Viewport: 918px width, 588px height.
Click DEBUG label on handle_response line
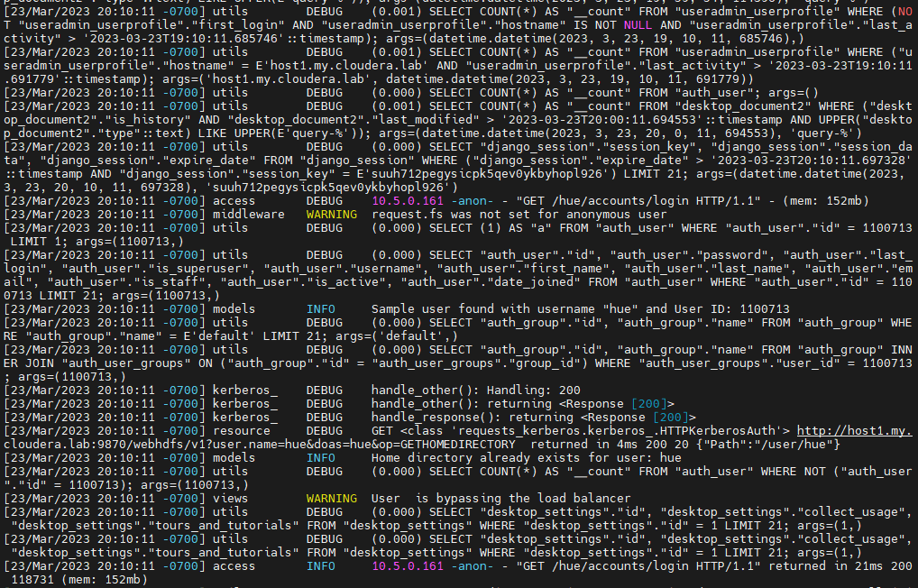tap(325, 417)
